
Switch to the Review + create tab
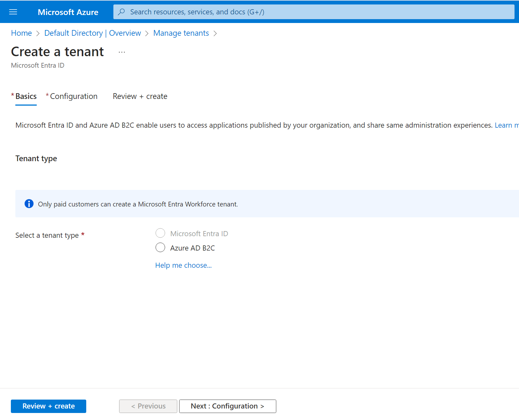[140, 96]
